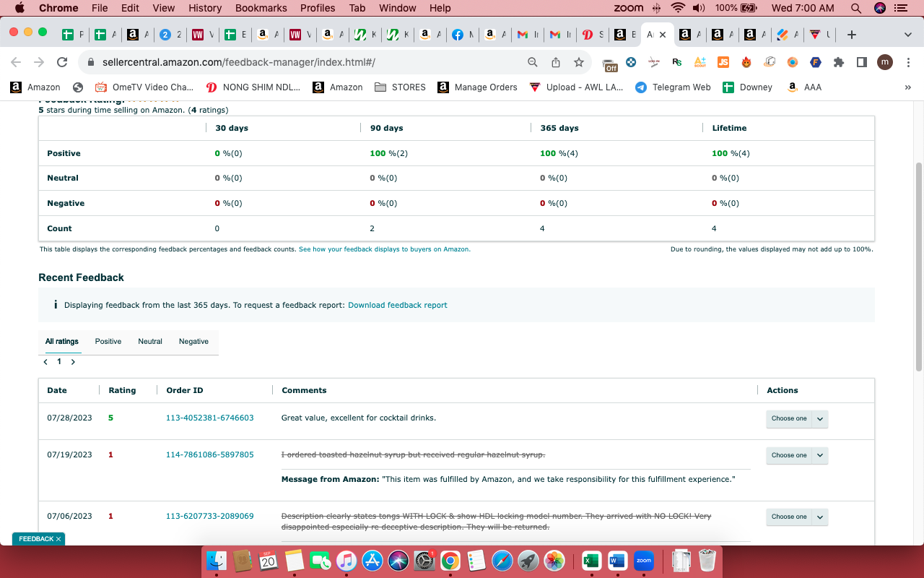Open the Profiles menu
Viewport: 924px width, 578px height.
coord(318,8)
